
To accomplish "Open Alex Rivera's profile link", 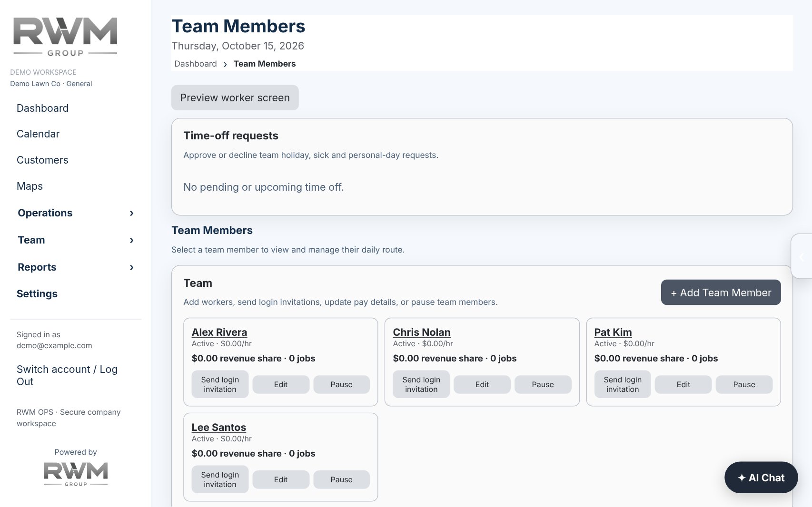I will (x=219, y=332).
